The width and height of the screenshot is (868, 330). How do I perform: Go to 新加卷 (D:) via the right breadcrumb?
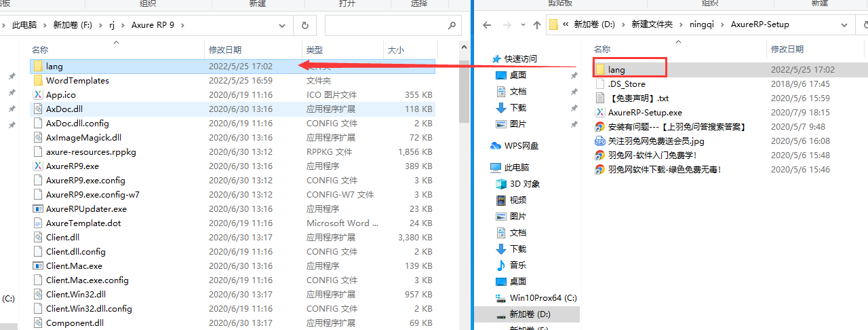tap(594, 25)
